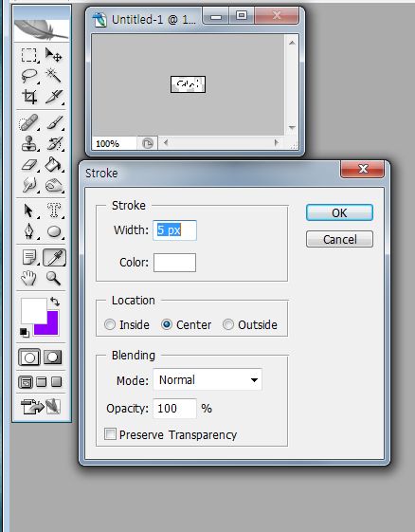The image size is (415, 532).
Task: Select the Magic Wand tool
Action: pyautogui.click(x=54, y=75)
